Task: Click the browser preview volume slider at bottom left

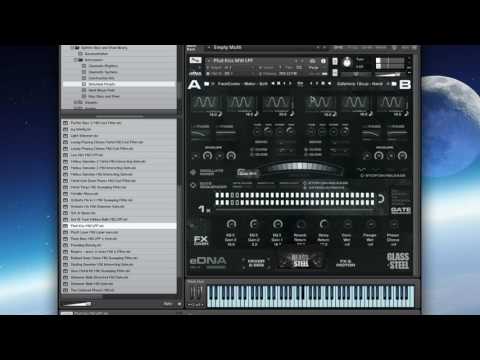Action: 77,304
